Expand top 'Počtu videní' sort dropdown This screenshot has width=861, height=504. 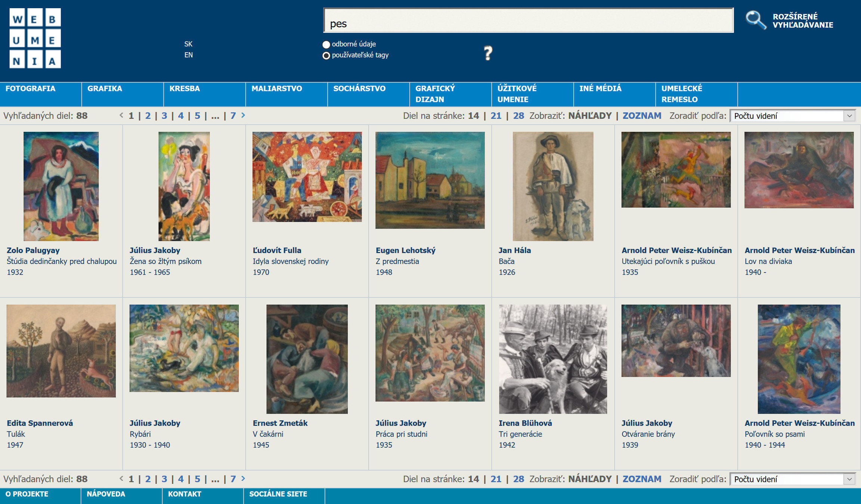point(792,116)
